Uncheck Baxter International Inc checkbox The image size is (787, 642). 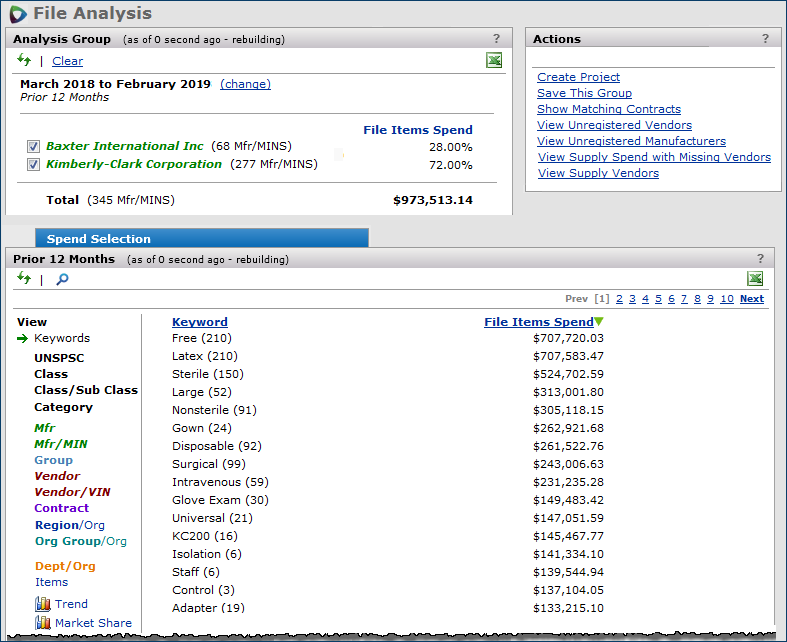[x=34, y=147]
